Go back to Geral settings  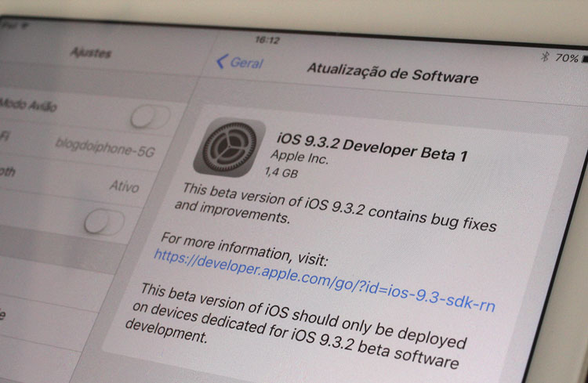tap(240, 62)
